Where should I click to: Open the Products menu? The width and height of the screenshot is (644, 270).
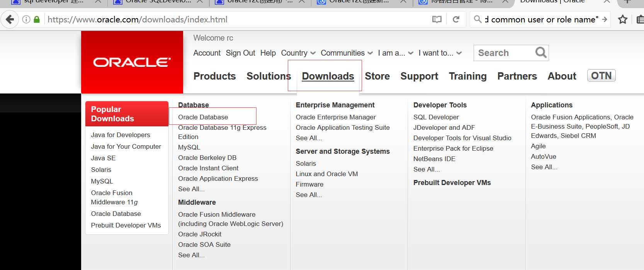point(215,76)
